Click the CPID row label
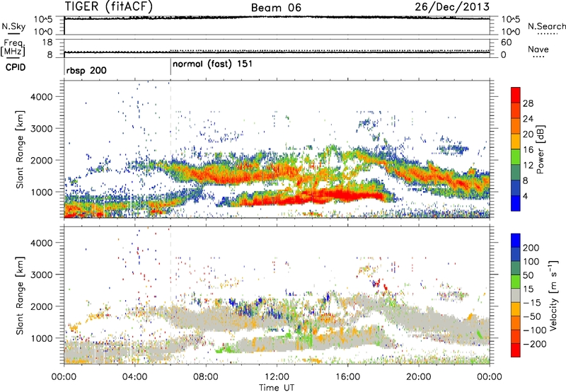This screenshot has width=566, height=392. [x=16, y=67]
